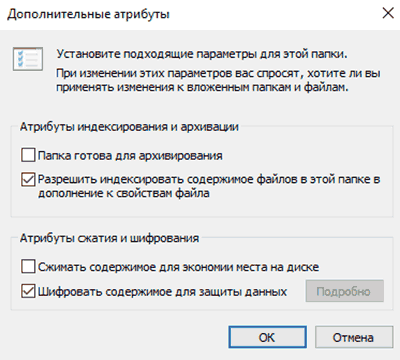Click the checklist icon beside the heading
Image resolution: width=400 pixels, height=360 pixels.
[28, 59]
